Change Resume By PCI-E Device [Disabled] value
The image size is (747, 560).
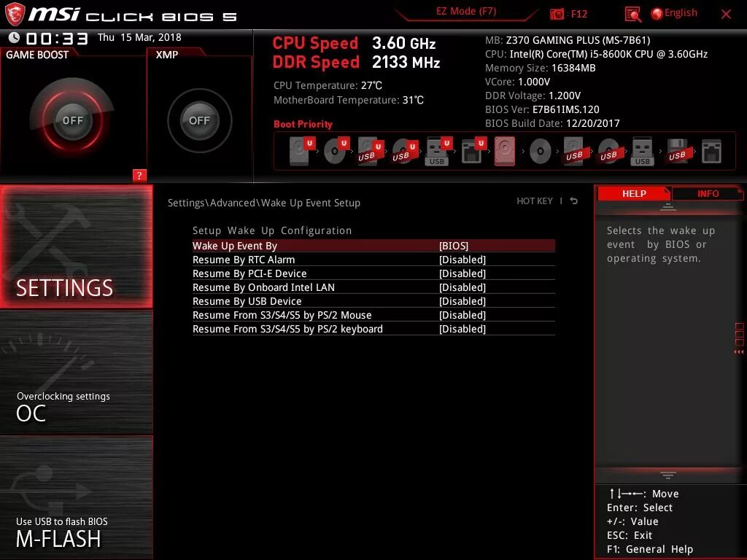[462, 273]
